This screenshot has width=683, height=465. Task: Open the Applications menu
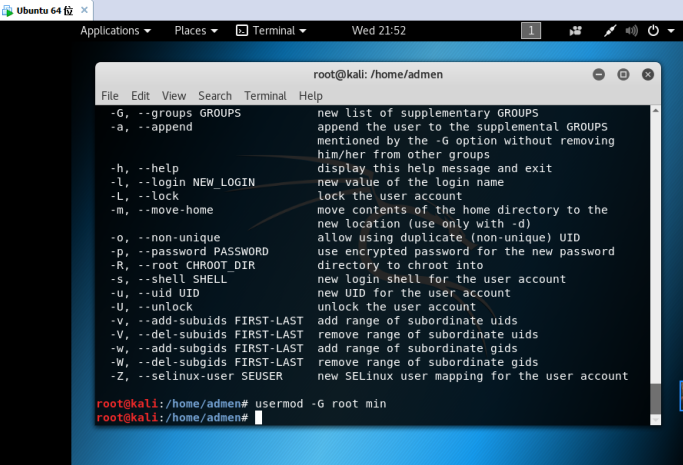pos(115,30)
